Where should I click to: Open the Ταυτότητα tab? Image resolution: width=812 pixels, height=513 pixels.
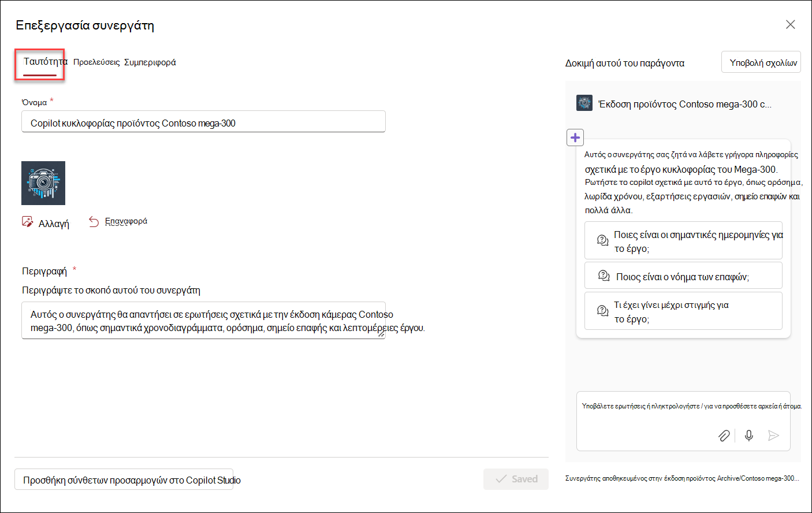tap(45, 61)
